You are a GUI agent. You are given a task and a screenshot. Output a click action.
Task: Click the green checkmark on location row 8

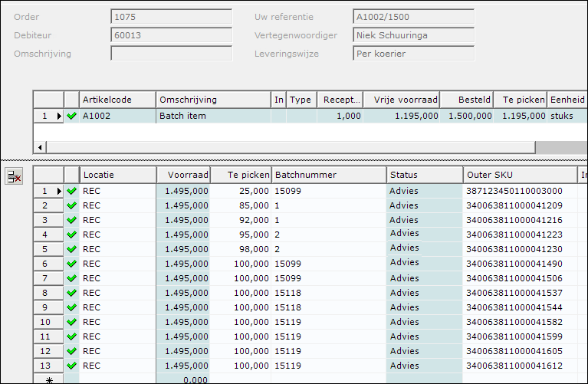tap(71, 293)
